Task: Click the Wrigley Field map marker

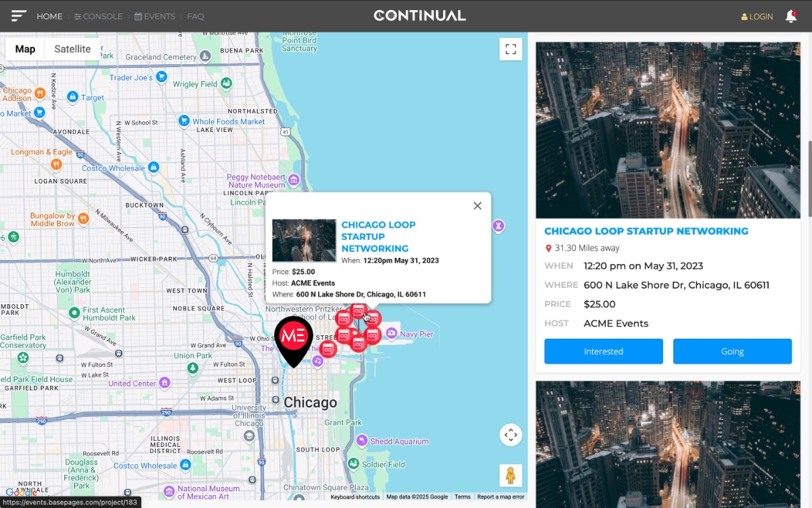Action: 227,83
